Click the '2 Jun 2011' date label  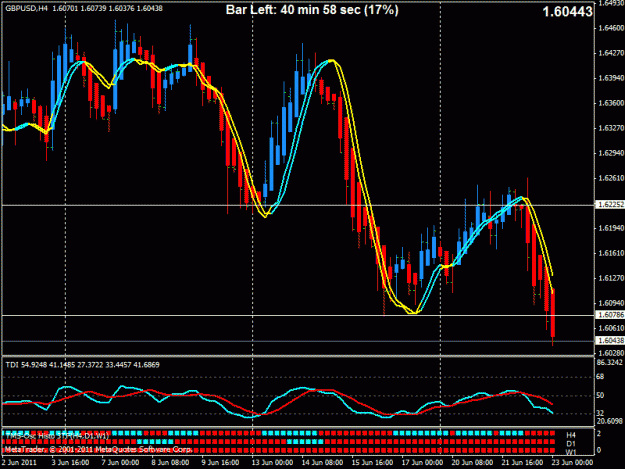pos(19,463)
